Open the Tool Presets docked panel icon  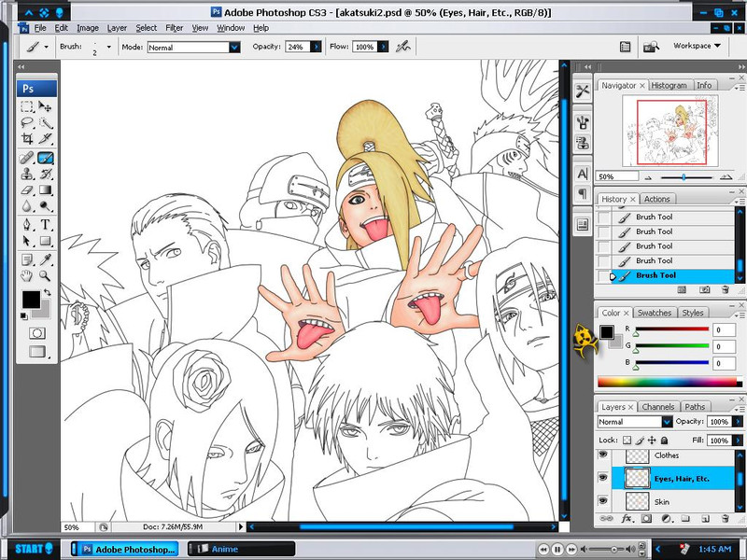pos(582,91)
